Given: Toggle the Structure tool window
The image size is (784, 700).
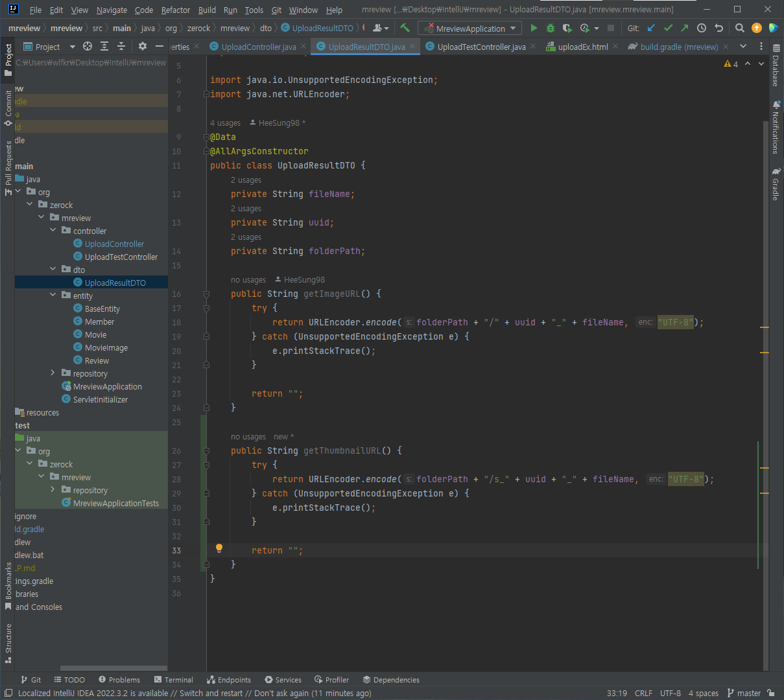Looking at the screenshot, I should 8,644.
